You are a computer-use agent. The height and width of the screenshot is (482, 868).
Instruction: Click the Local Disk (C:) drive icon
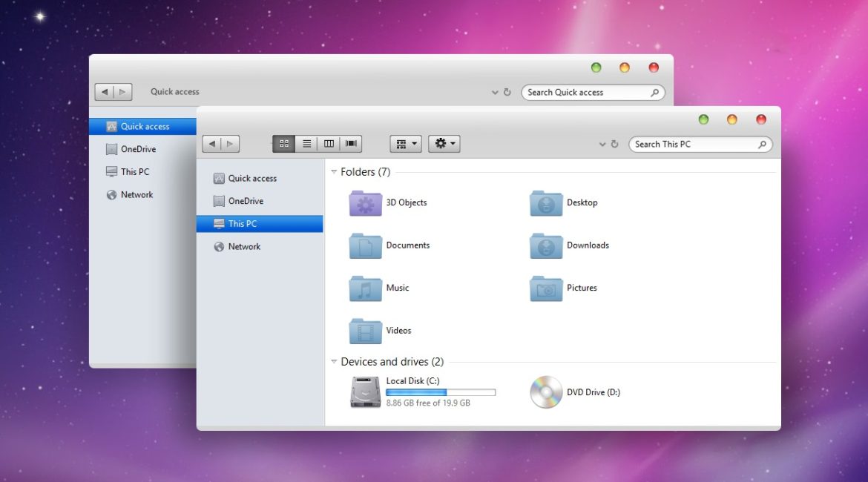pyautogui.click(x=366, y=392)
